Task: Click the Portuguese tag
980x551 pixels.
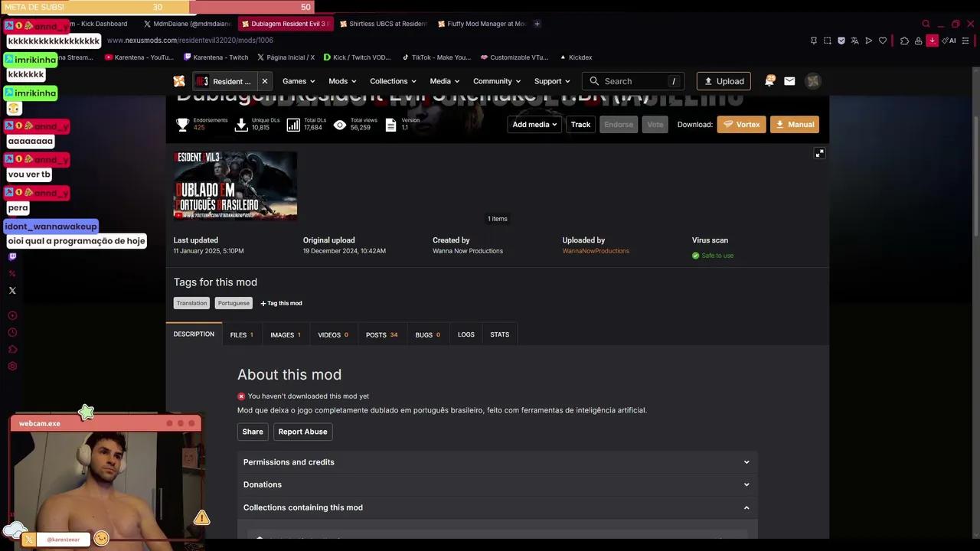Action: point(234,303)
